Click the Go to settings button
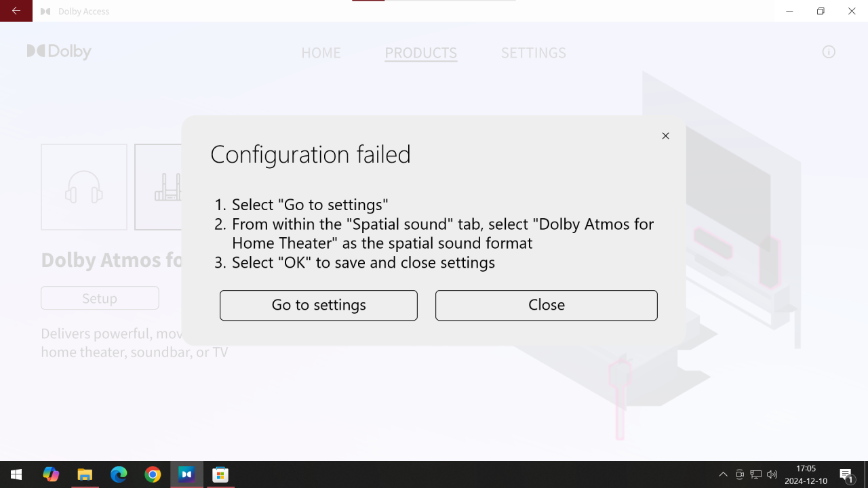 coord(319,305)
